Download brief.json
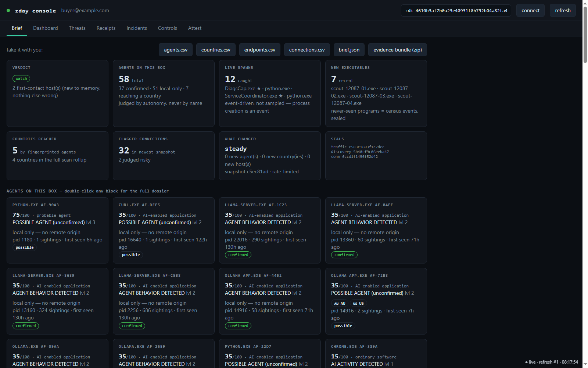Screen dimensions: 588x368 (x=349, y=50)
